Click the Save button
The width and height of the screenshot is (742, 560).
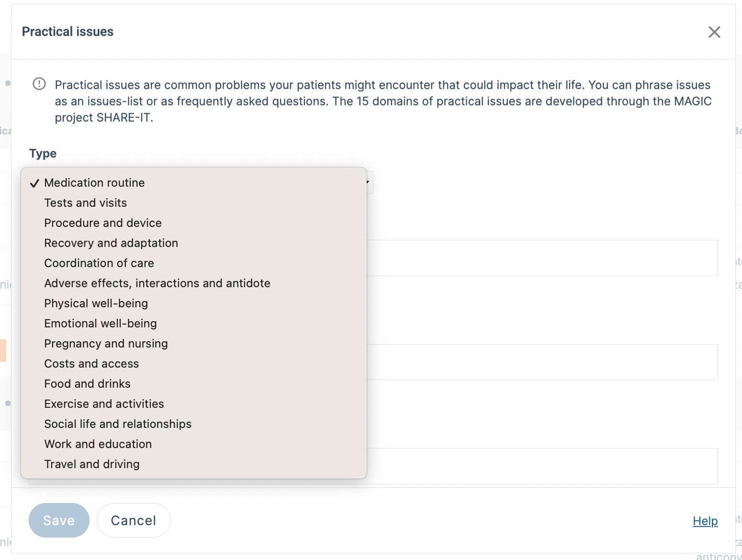(x=59, y=520)
